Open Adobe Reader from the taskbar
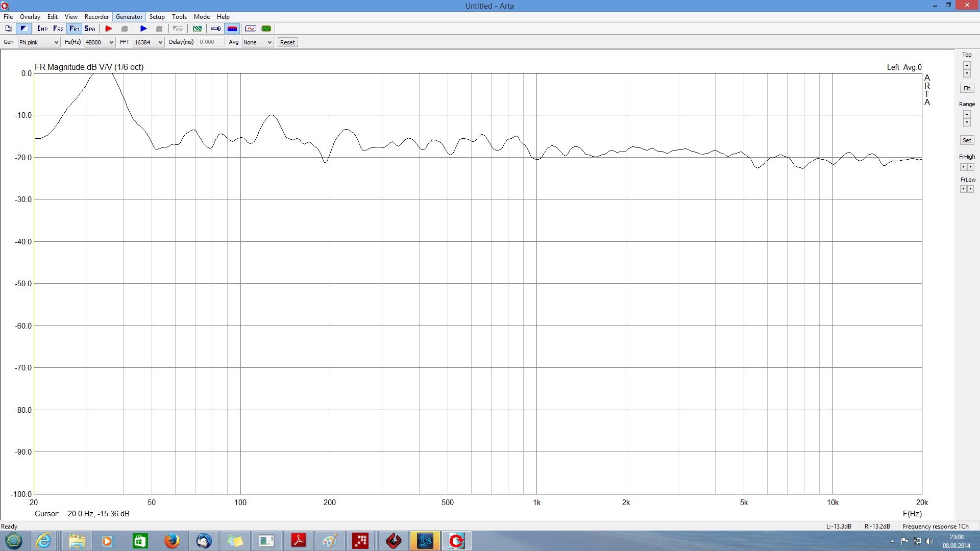Image resolution: width=980 pixels, height=551 pixels. click(x=299, y=541)
